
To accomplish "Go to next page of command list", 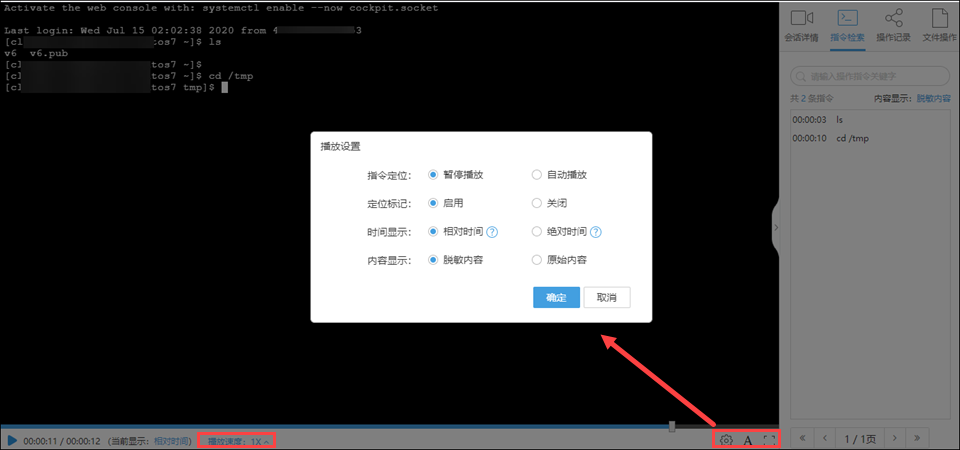I will pyautogui.click(x=894, y=438).
